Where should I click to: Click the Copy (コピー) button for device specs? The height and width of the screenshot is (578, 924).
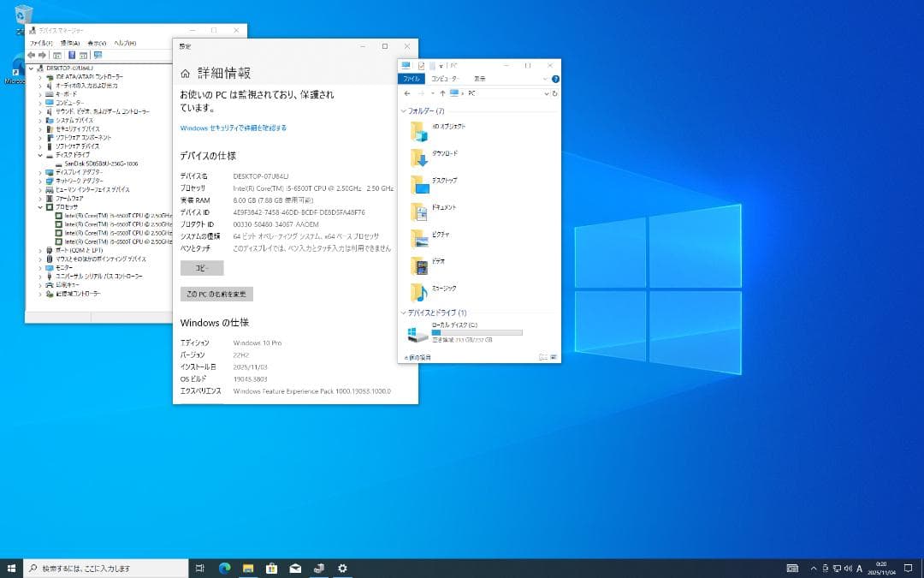(202, 268)
